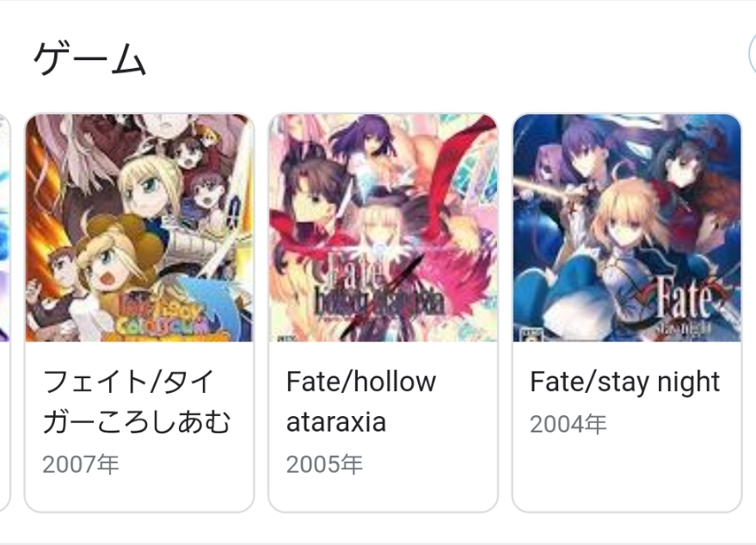Click the 2007年 release year label

[x=81, y=465]
